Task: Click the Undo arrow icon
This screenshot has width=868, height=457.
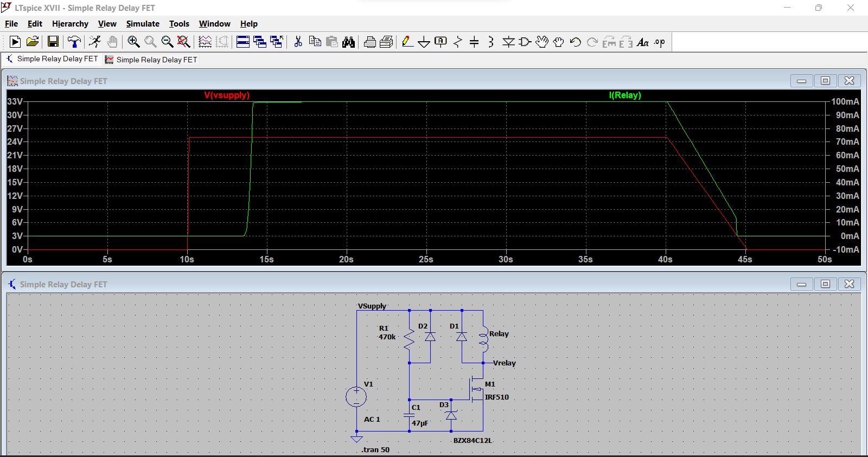Action: pyautogui.click(x=576, y=42)
